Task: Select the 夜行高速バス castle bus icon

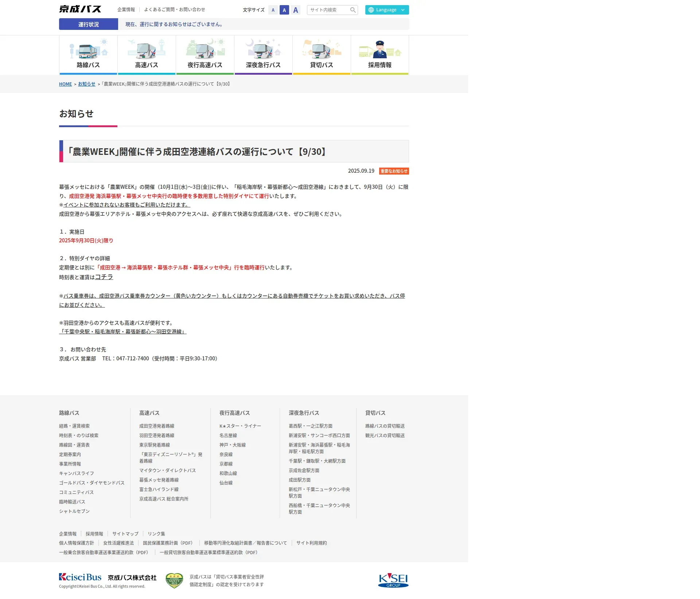Action: pos(205,50)
